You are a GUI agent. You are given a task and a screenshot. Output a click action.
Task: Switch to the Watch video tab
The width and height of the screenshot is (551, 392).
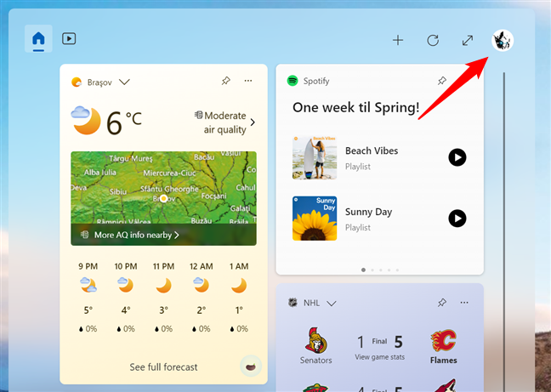coord(69,38)
